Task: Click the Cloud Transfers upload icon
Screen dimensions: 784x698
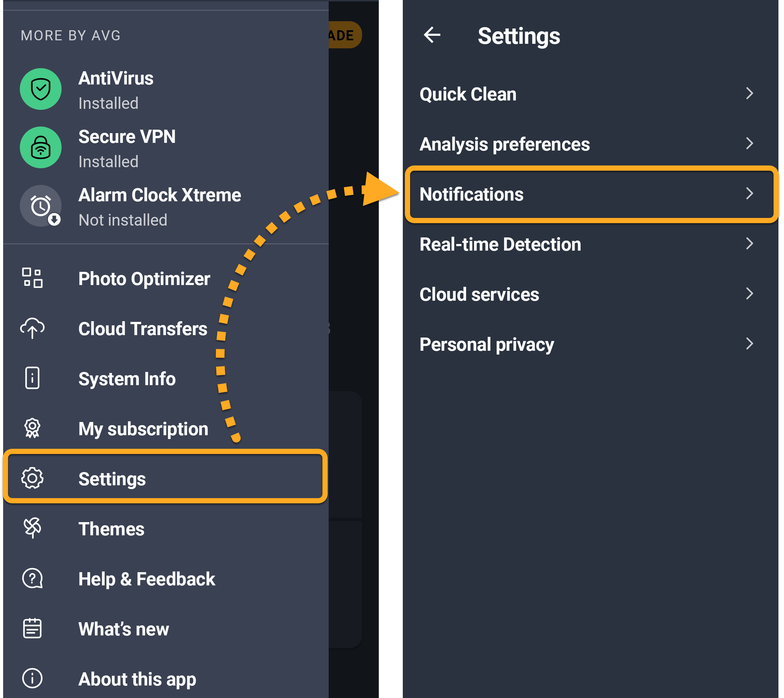Action: (32, 328)
